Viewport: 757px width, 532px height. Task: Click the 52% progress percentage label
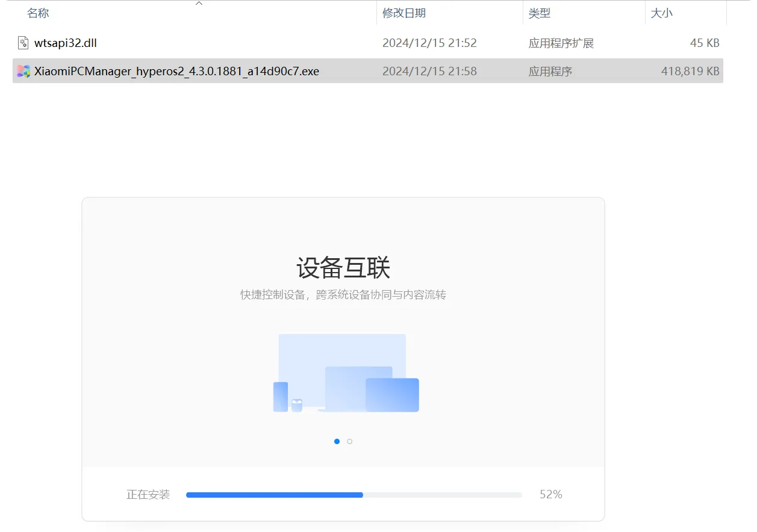550,495
